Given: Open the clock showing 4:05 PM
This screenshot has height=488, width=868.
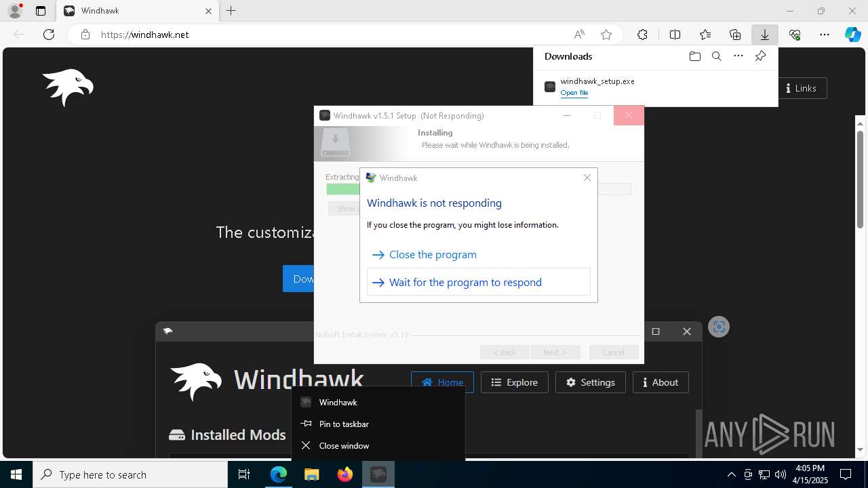Looking at the screenshot, I should 811,474.
